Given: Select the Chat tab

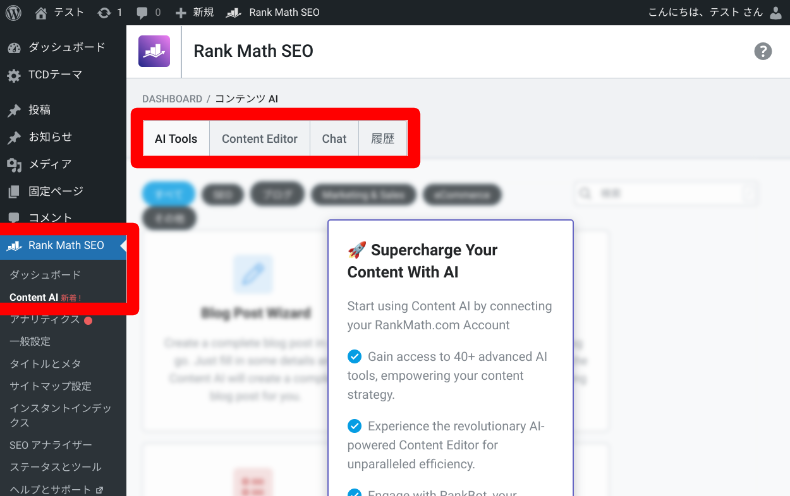Looking at the screenshot, I should tap(334, 139).
